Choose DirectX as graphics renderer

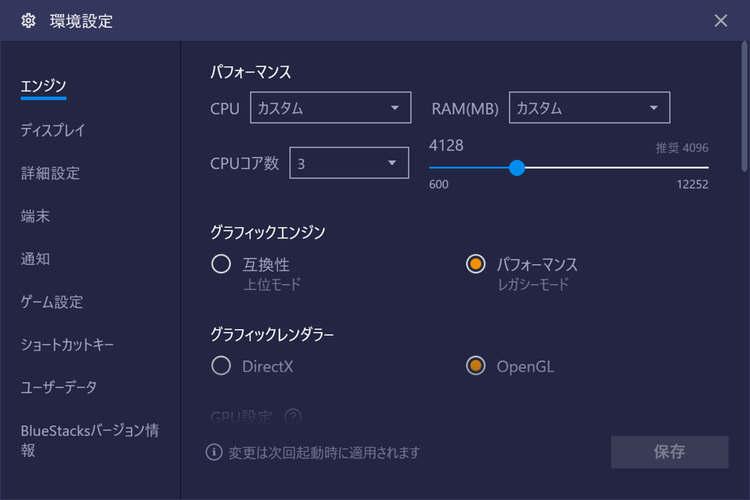point(221,366)
